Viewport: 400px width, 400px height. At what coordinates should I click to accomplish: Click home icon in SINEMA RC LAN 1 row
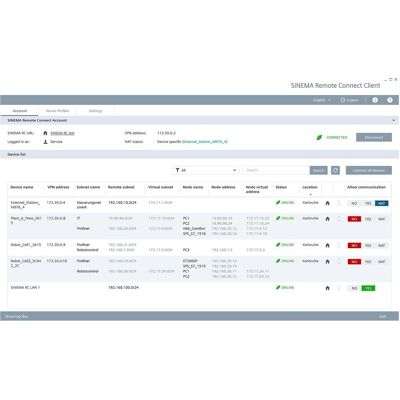point(327,288)
